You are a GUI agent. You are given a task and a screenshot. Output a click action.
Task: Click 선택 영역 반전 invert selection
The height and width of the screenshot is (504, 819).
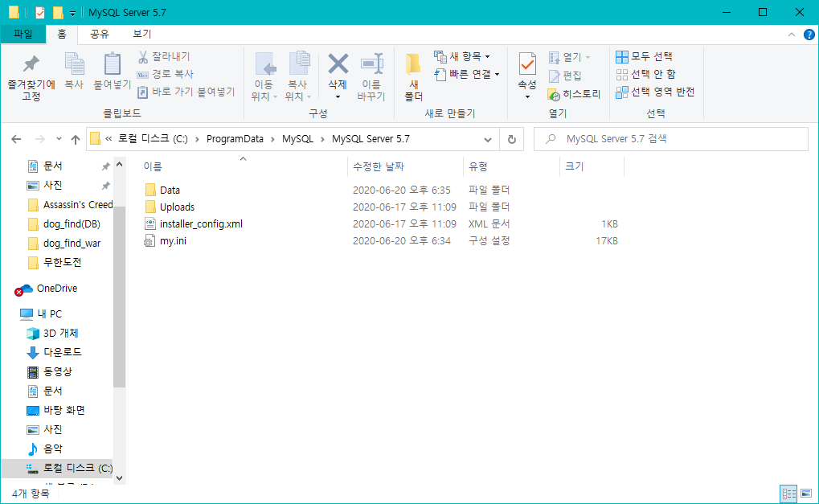click(655, 92)
